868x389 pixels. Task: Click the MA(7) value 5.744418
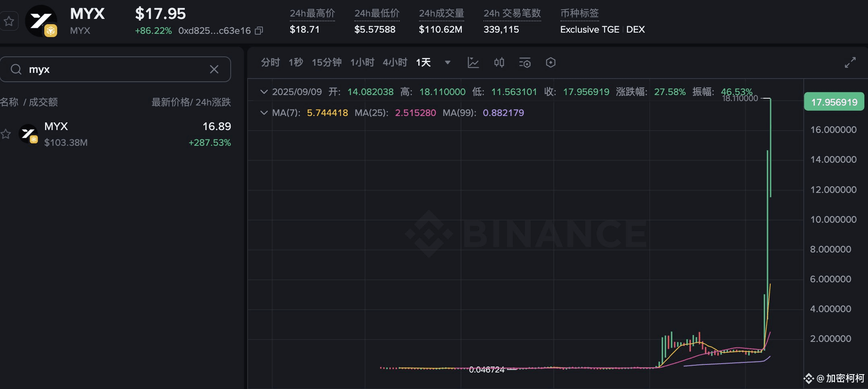coord(327,113)
